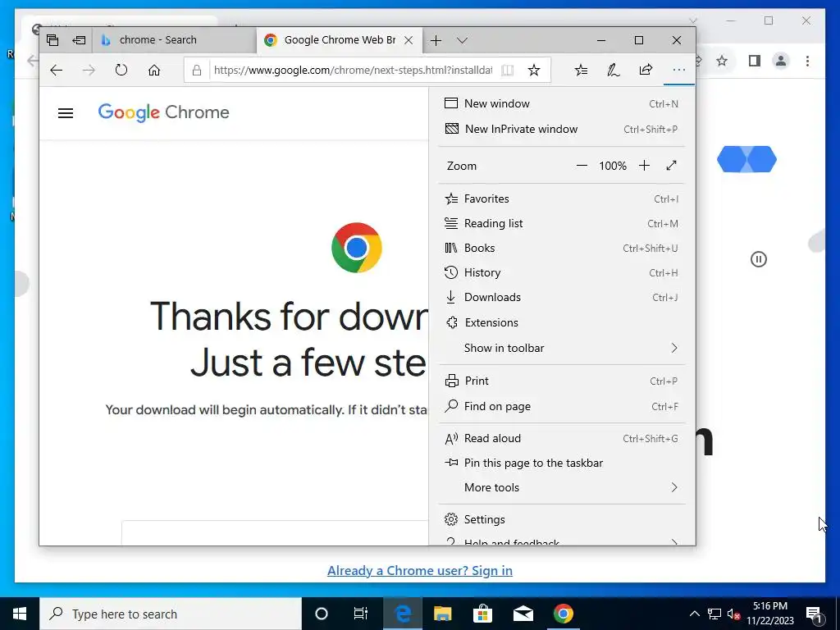Enter full screen via zoom arrow icon

click(671, 166)
